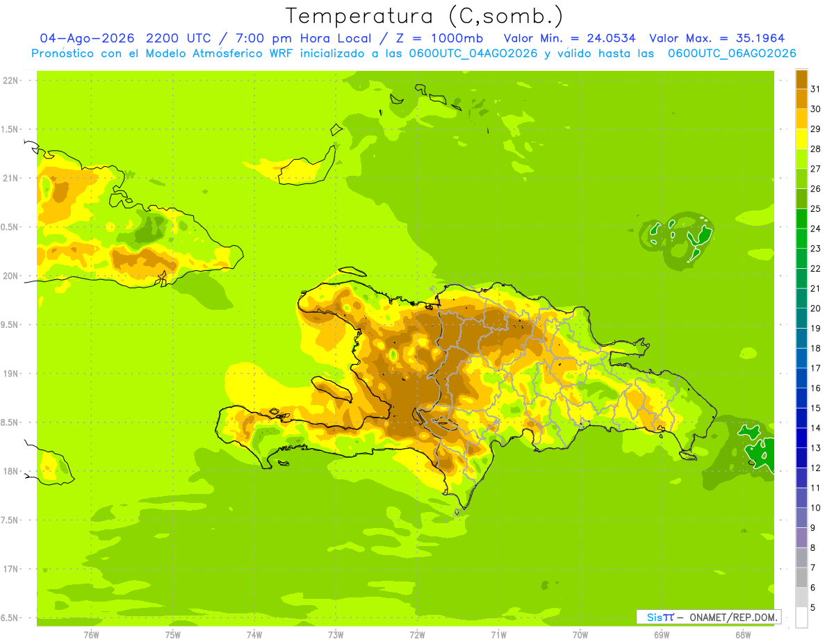Click legend value "31" on the color bar
Screen dimensions: 834x644
[x=815, y=89]
